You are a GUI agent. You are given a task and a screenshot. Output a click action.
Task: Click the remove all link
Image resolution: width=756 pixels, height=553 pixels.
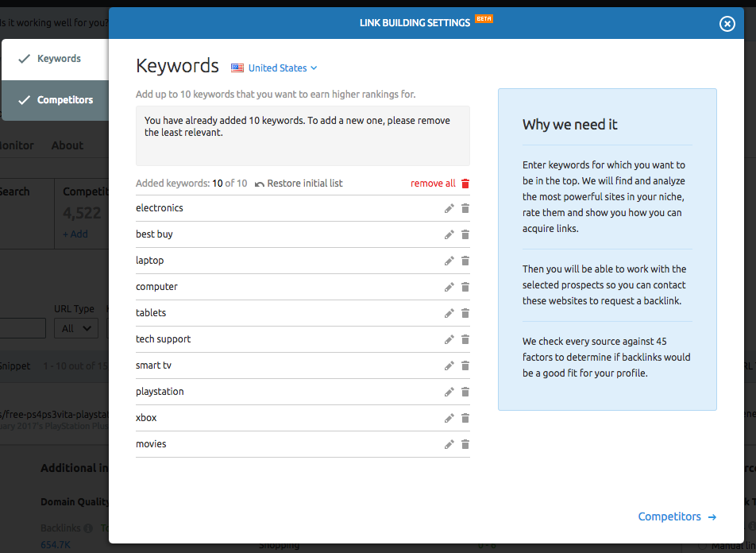(433, 184)
